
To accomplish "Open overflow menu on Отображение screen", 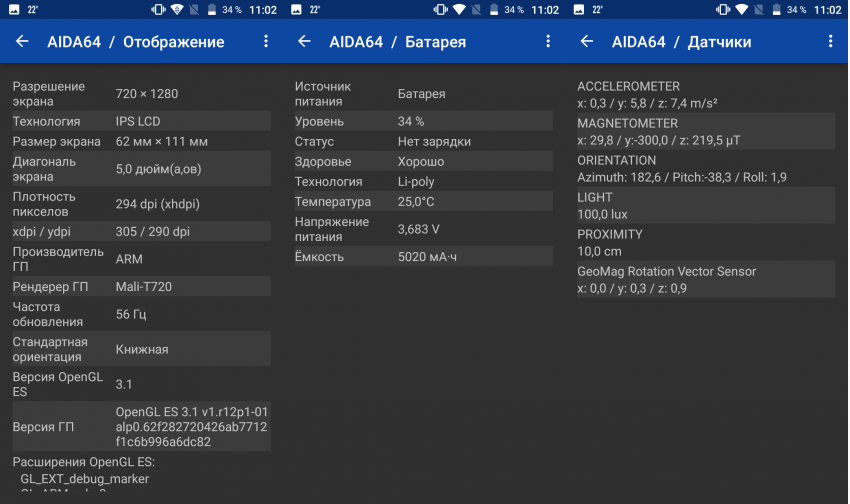I will coord(266,41).
